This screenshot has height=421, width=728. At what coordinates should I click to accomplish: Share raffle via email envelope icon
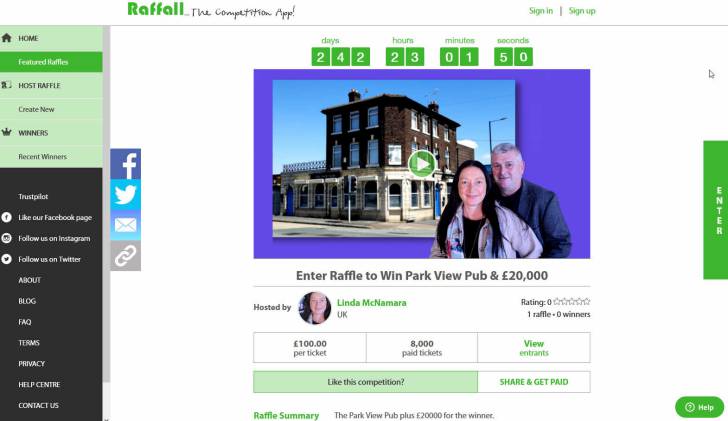click(125, 225)
